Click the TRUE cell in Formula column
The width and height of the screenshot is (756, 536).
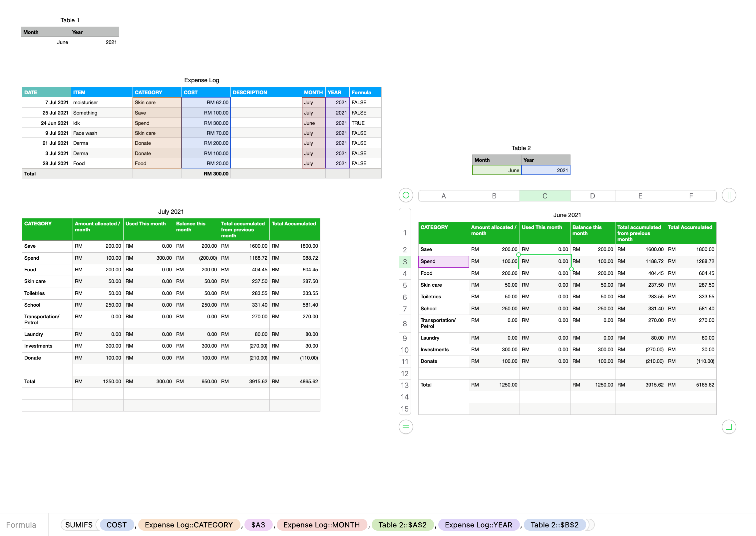coord(365,123)
